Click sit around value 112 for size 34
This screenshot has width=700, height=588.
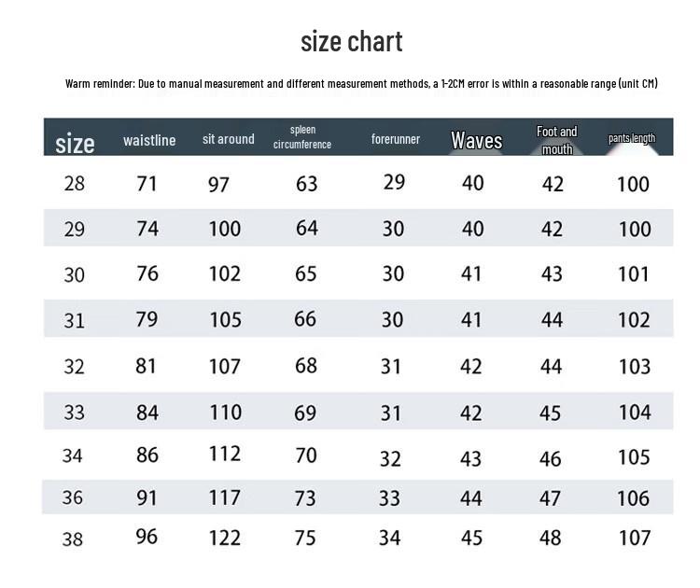click(x=224, y=455)
